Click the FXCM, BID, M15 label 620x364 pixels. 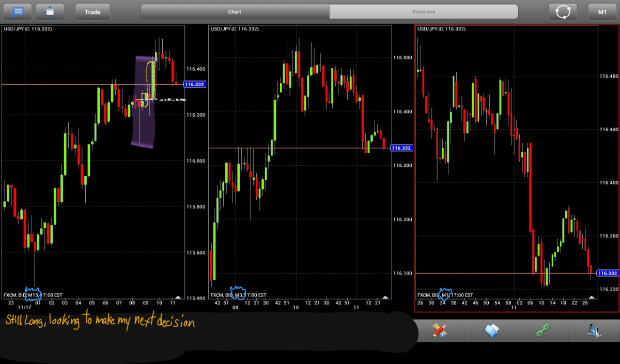(33, 295)
